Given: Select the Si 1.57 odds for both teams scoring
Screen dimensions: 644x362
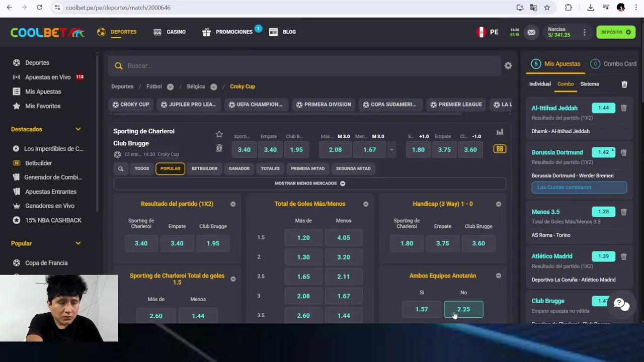Looking at the screenshot, I should 422,310.
